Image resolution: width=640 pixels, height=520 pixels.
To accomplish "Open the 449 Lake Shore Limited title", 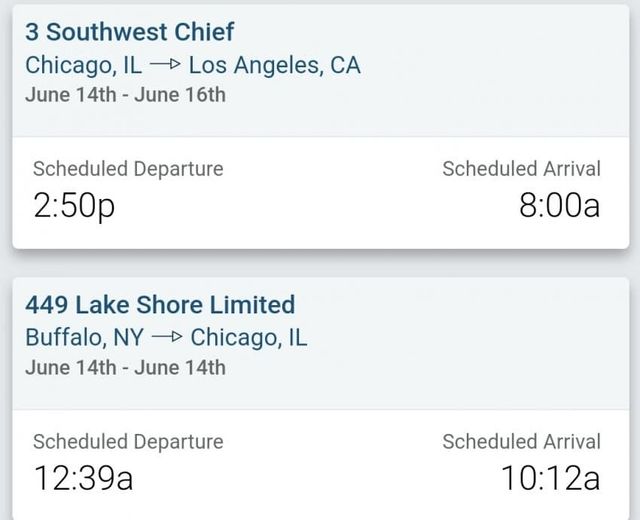I will click(160, 304).
